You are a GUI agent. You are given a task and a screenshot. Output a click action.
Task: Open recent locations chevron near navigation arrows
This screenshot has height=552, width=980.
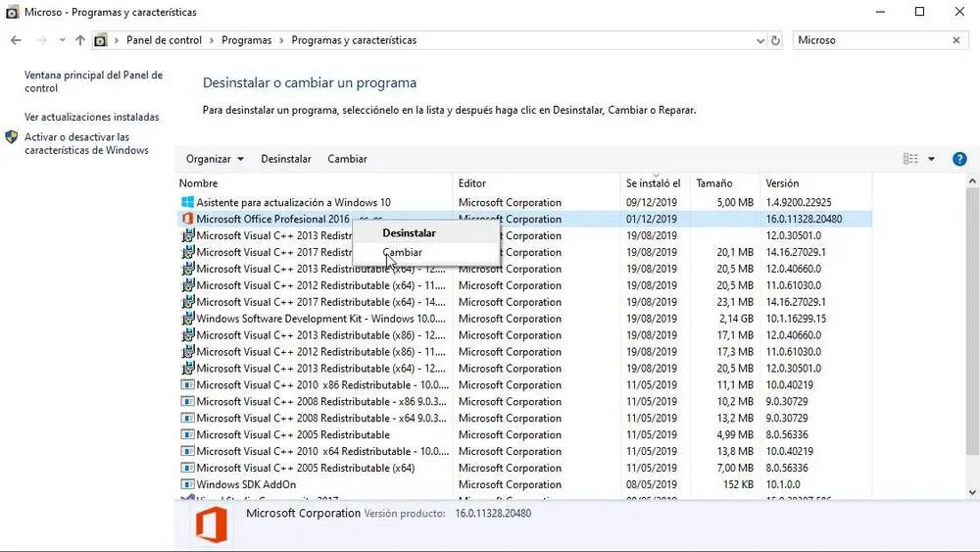pyautogui.click(x=62, y=40)
